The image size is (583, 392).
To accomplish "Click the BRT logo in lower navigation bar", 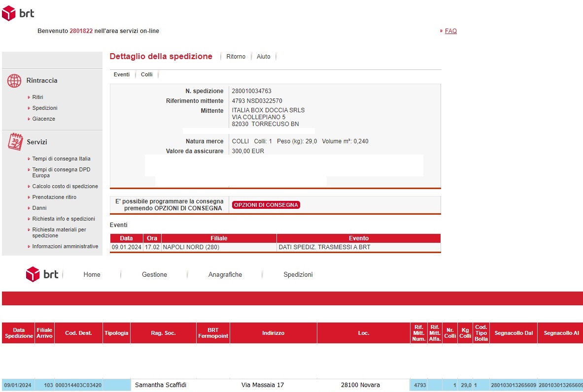I will 42,274.
